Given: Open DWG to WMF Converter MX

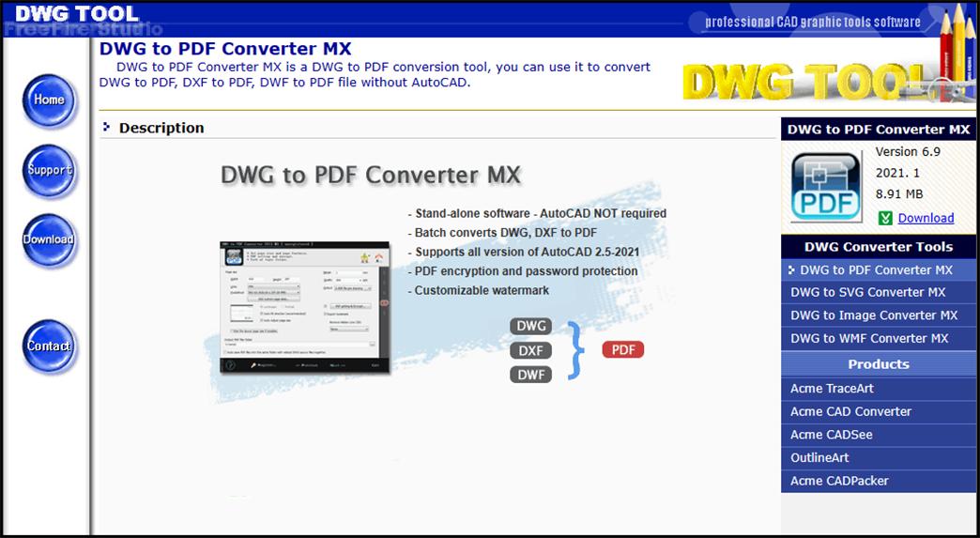Looking at the screenshot, I should point(878,339).
